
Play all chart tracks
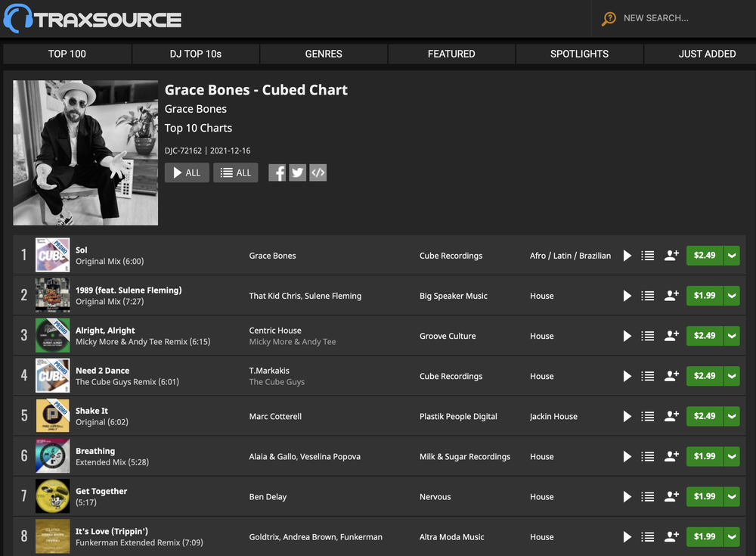coord(187,172)
